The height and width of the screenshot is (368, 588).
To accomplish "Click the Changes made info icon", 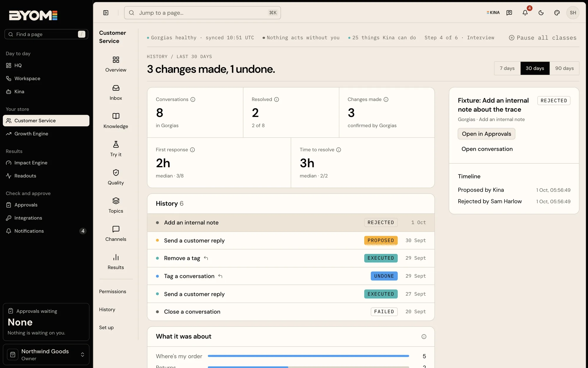I will [x=386, y=100].
